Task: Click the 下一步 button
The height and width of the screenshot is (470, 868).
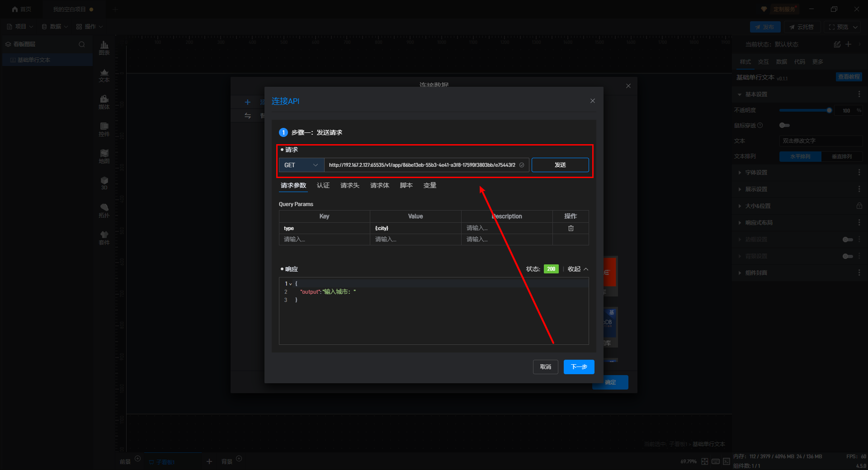Action: 579,367
